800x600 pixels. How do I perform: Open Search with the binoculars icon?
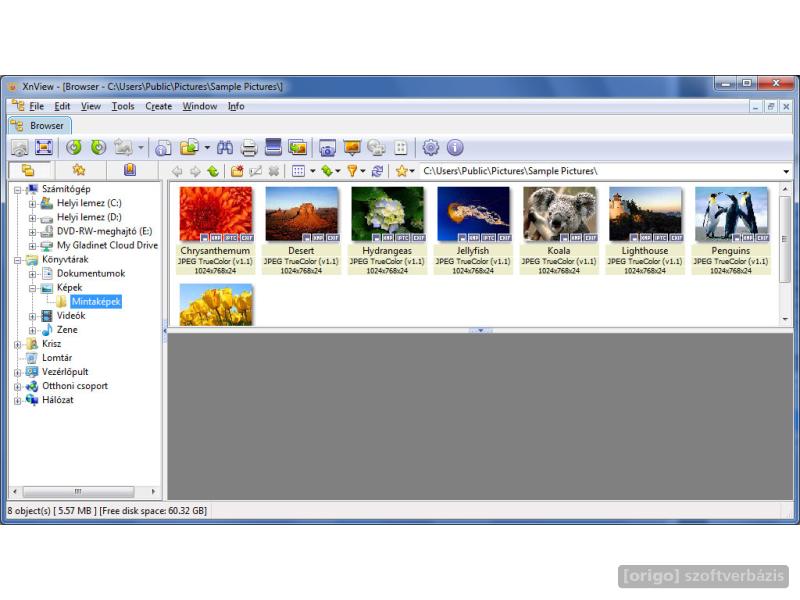(x=224, y=147)
